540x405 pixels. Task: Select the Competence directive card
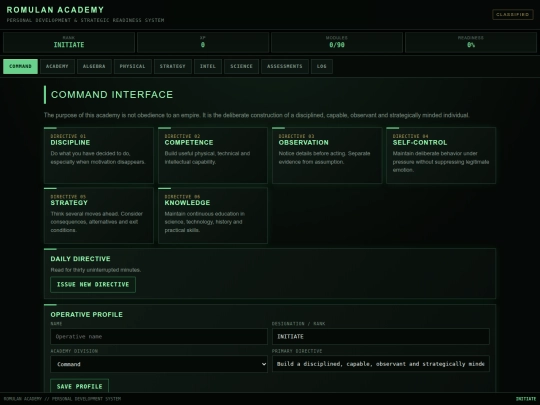(x=213, y=155)
